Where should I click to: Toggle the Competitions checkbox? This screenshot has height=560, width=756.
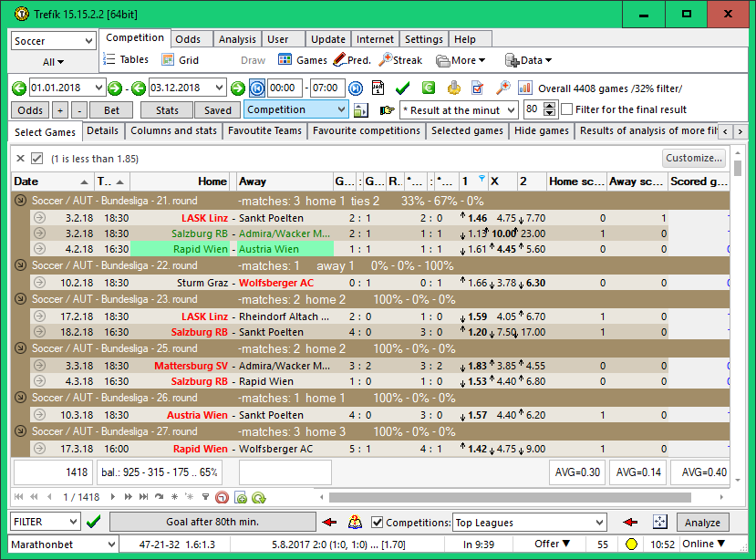point(378,523)
